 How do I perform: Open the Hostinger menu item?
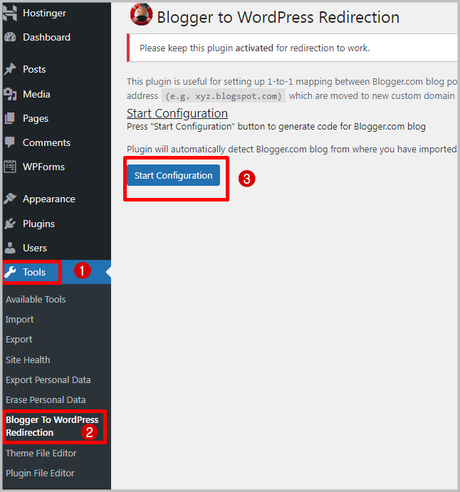(44, 13)
